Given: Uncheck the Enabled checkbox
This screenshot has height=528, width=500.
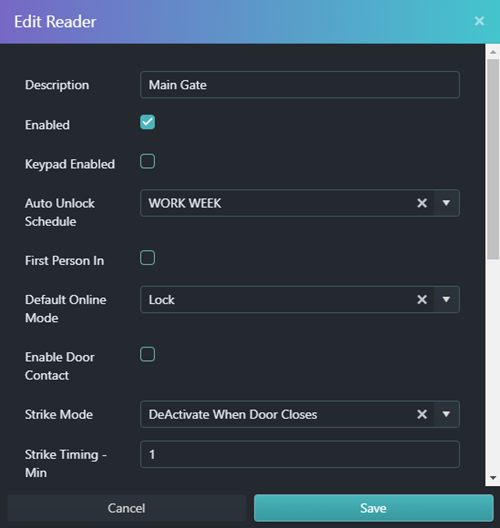Looking at the screenshot, I should point(147,122).
